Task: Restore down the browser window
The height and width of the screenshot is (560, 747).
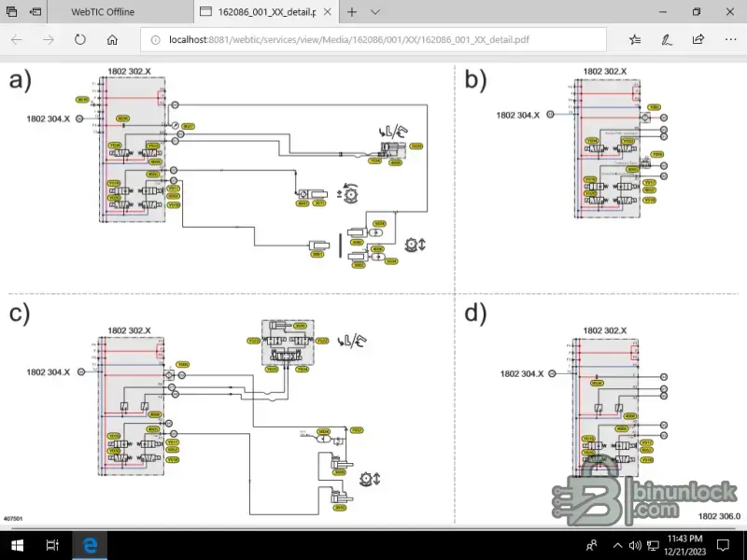Action: [x=697, y=12]
